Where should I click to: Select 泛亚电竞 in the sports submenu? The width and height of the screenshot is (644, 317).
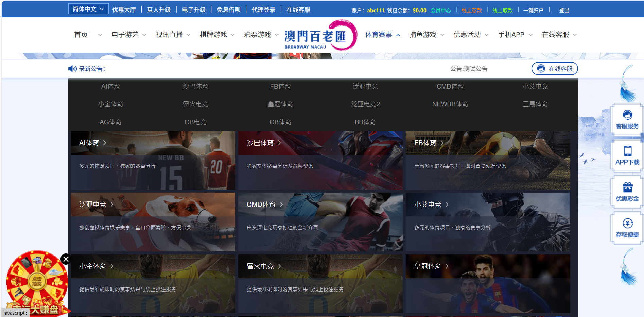click(x=365, y=86)
